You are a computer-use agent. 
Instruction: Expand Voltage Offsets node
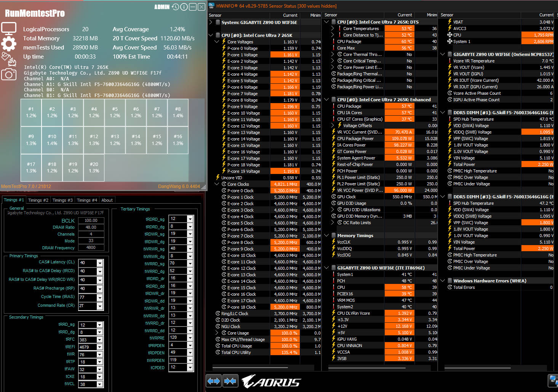click(333, 126)
